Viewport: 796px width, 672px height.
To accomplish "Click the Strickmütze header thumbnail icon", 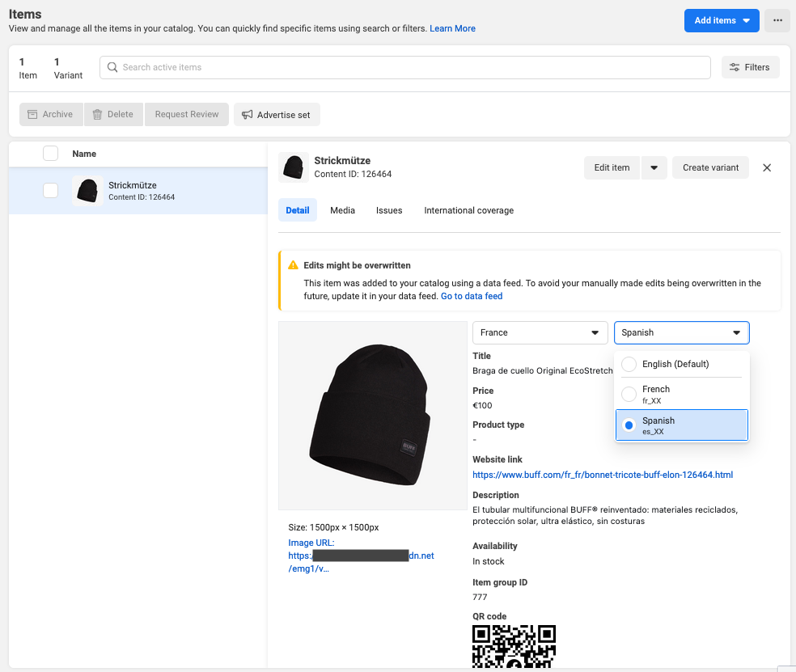I will click(294, 167).
